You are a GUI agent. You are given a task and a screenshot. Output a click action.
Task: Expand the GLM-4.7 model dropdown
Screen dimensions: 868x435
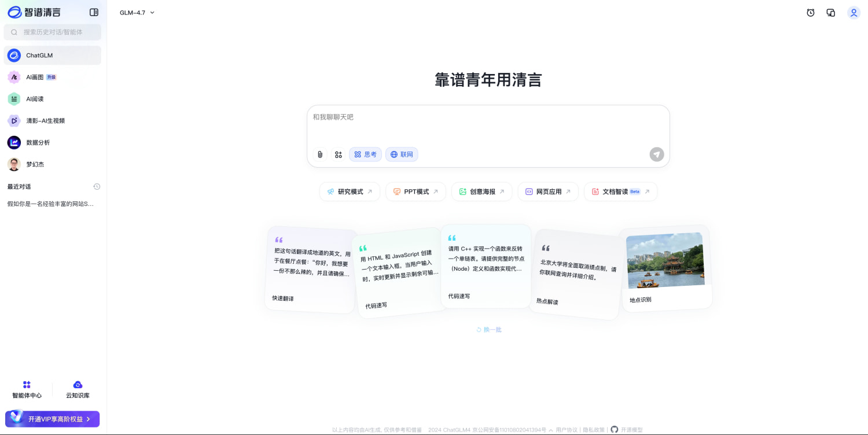137,13
